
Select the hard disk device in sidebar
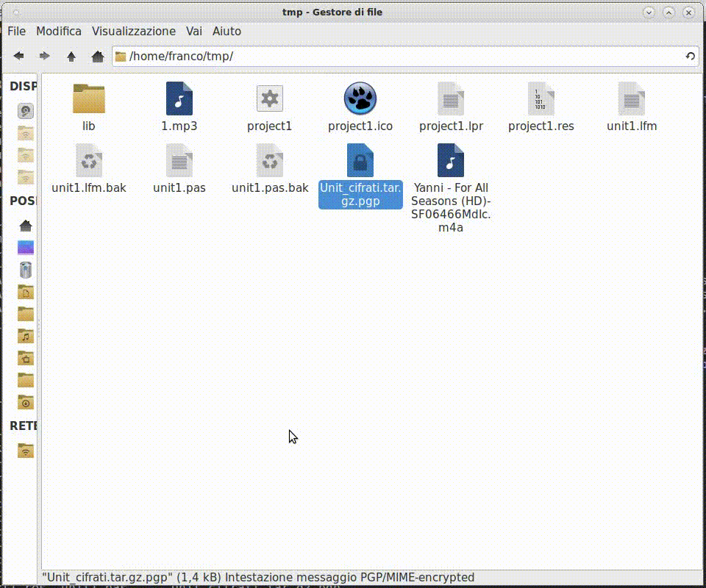(26, 111)
